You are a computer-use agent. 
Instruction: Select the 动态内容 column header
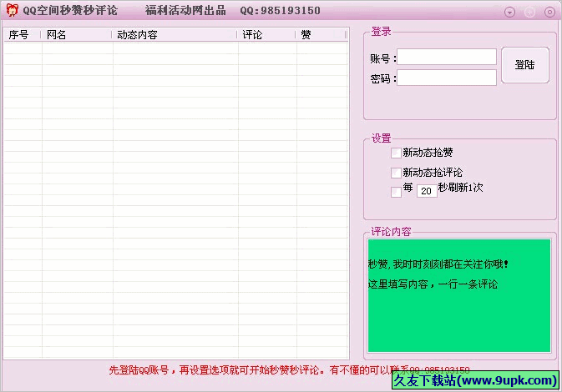175,35
